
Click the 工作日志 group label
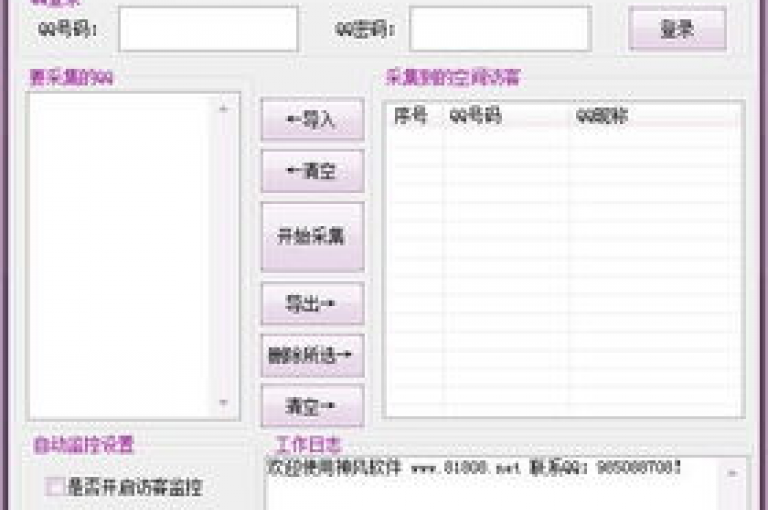[309, 445]
